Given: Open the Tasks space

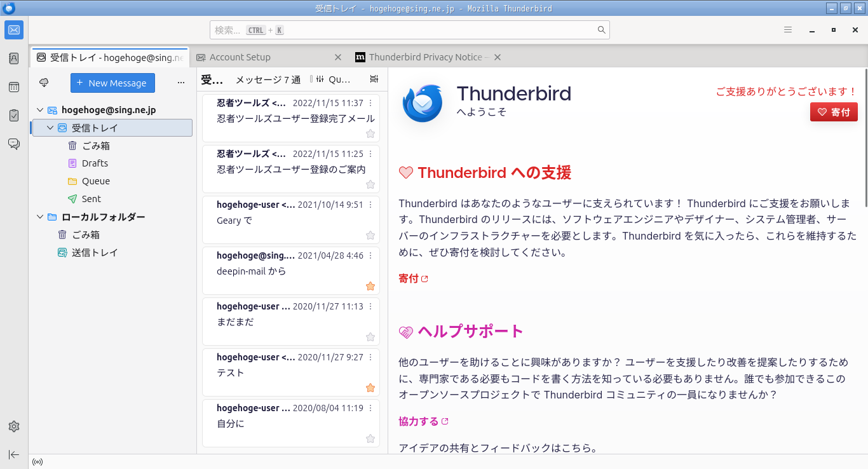Looking at the screenshot, I should click(x=14, y=116).
